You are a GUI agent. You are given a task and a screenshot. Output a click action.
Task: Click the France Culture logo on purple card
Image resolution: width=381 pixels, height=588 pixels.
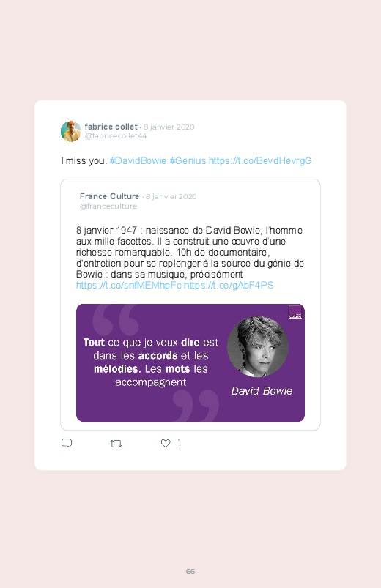coord(295,312)
